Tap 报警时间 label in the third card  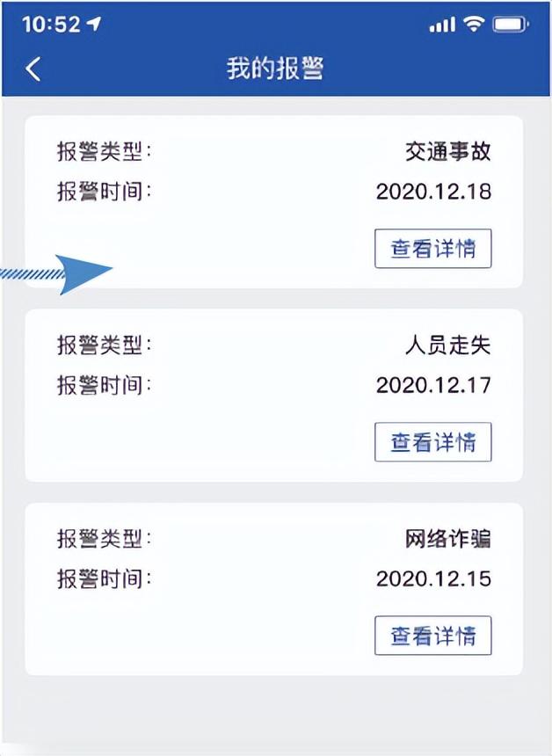[x=104, y=578]
